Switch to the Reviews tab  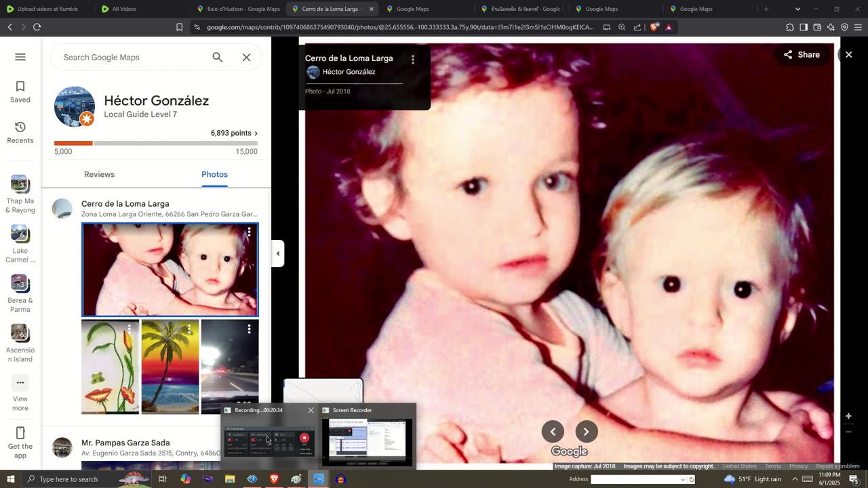click(99, 174)
